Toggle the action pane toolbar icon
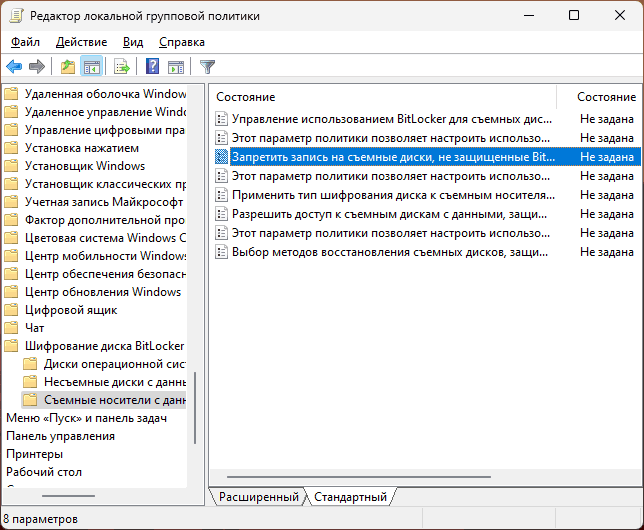This screenshot has height=530, width=644. click(x=176, y=66)
